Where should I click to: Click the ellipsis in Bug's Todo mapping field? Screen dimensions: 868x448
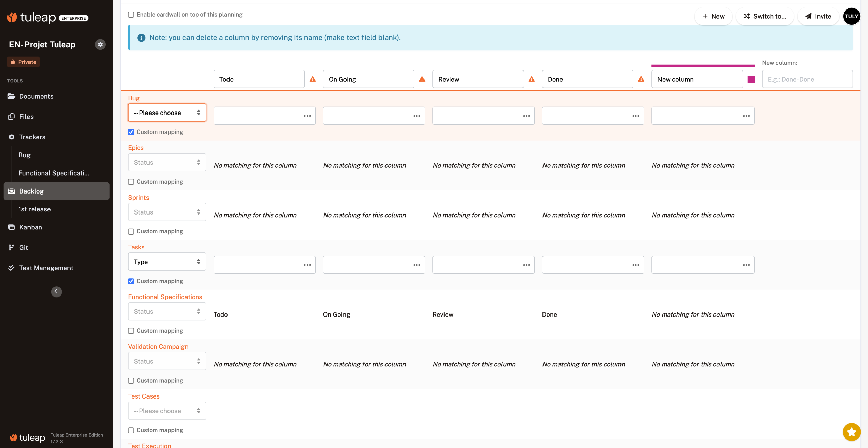307,116
